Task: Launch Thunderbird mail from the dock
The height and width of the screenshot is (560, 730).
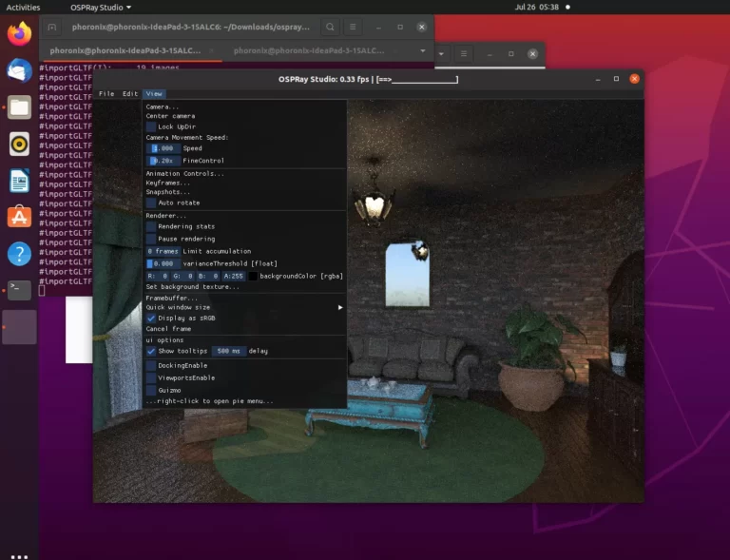Action: pos(19,70)
